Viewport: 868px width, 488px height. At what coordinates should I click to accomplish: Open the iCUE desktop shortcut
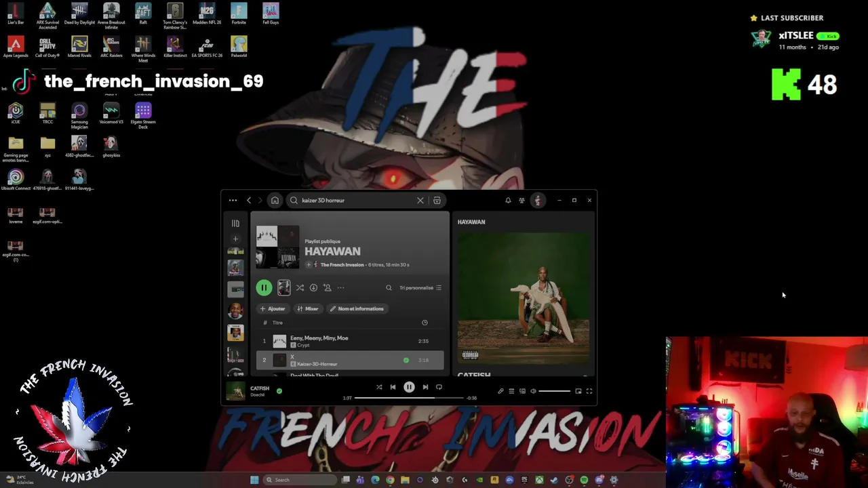point(16,113)
